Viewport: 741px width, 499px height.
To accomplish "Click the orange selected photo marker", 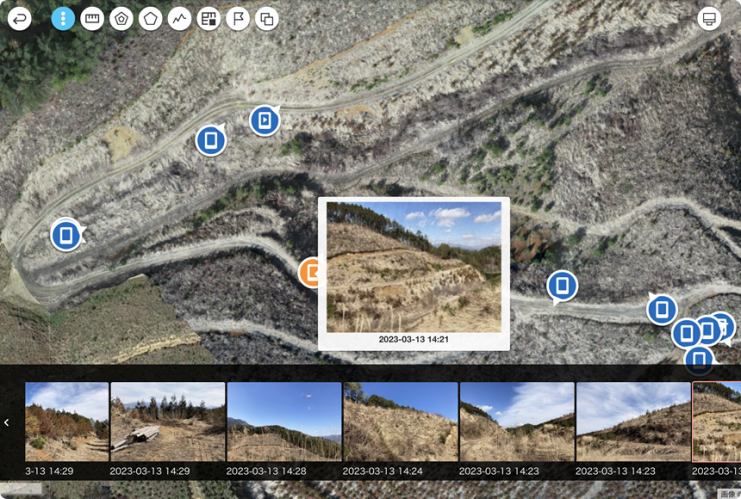I will pos(309,273).
